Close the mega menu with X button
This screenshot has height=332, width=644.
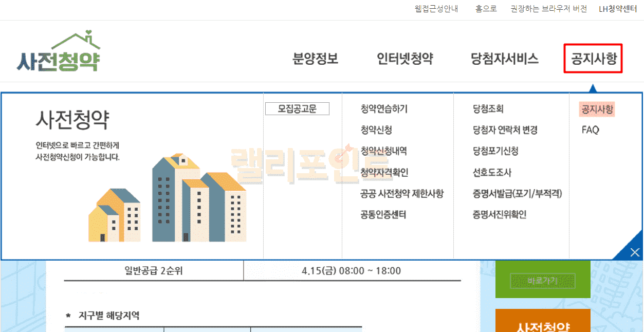click(634, 252)
